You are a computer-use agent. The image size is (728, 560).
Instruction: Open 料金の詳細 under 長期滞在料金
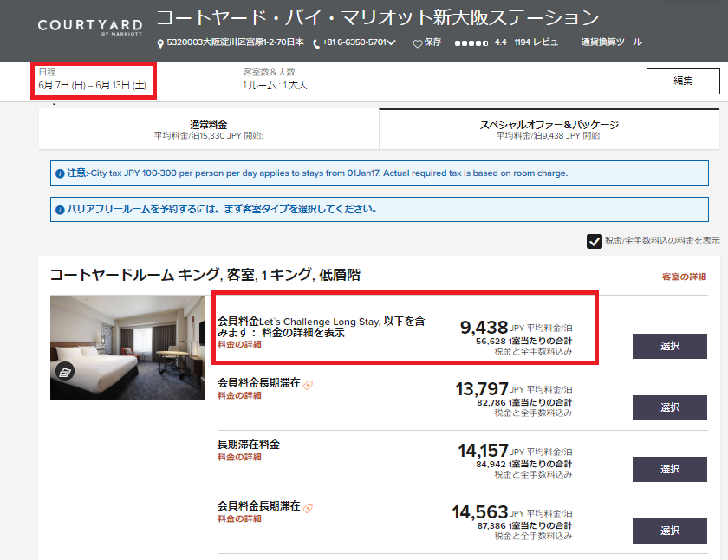[x=239, y=458]
